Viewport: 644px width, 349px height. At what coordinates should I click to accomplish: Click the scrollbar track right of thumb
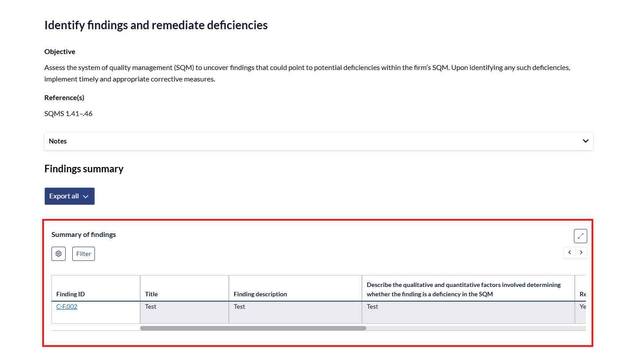coord(475,328)
